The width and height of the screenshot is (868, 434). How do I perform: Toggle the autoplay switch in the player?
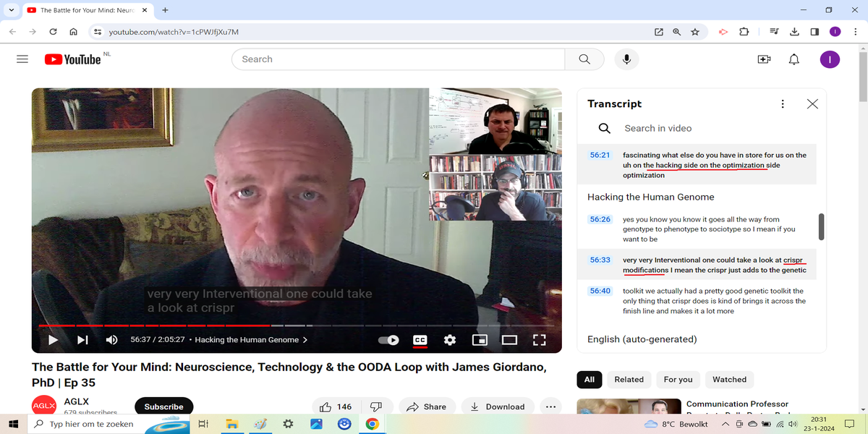tap(388, 339)
